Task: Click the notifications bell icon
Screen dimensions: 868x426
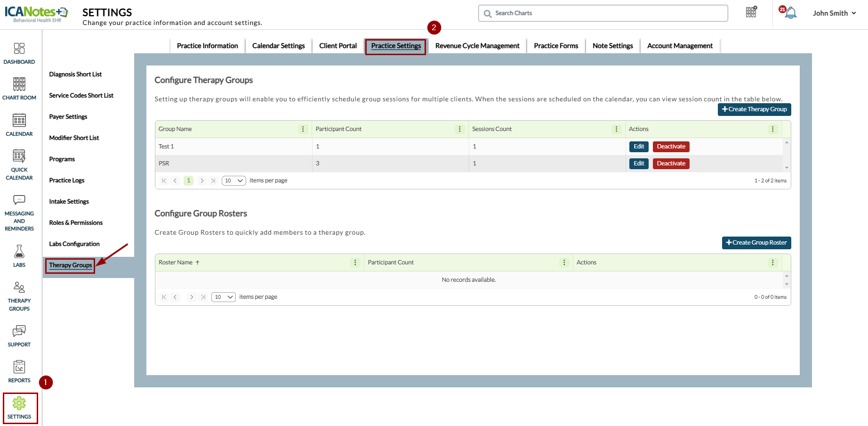Action: (791, 13)
